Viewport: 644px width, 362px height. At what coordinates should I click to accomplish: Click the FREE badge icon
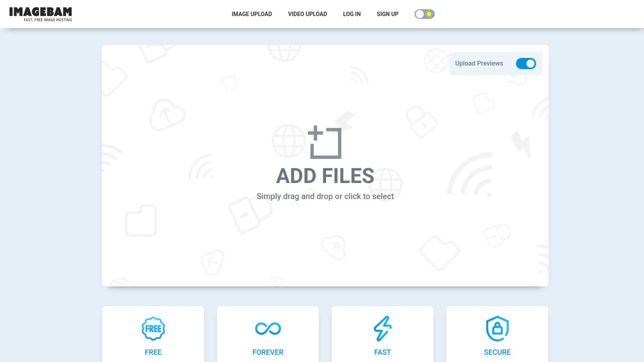(153, 328)
